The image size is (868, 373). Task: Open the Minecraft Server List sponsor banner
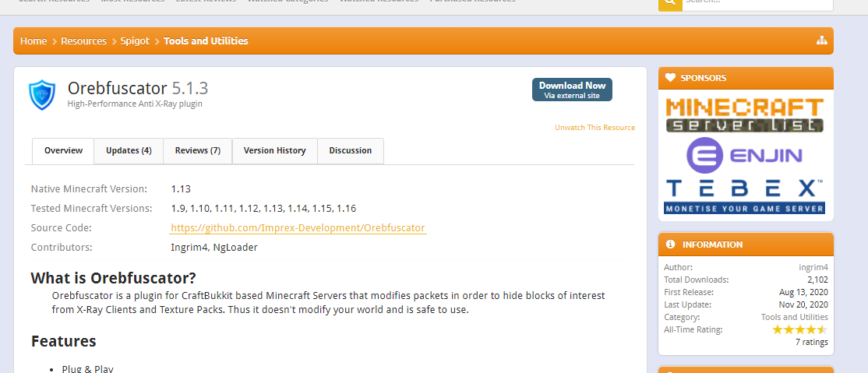coord(745,115)
